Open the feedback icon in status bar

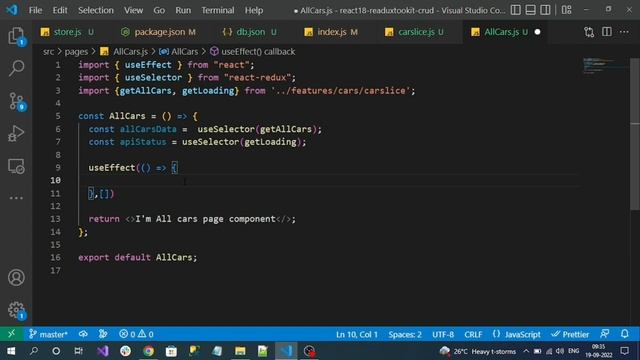click(x=605, y=334)
